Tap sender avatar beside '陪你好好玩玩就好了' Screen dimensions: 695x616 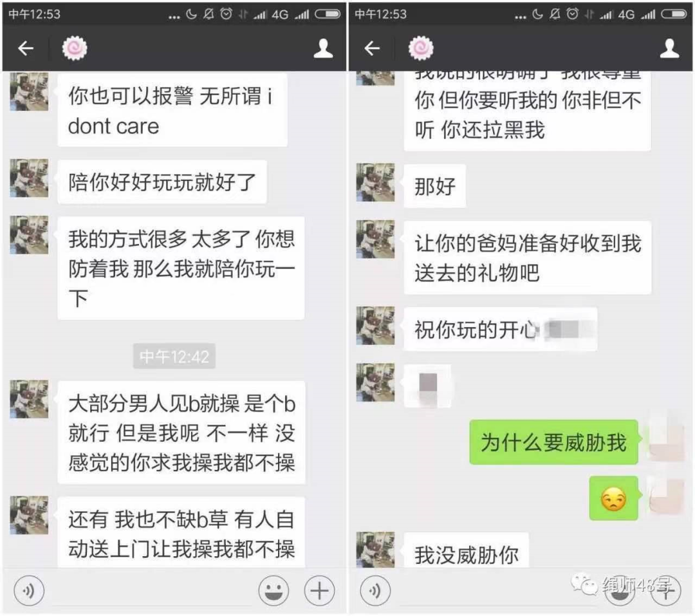click(x=29, y=178)
